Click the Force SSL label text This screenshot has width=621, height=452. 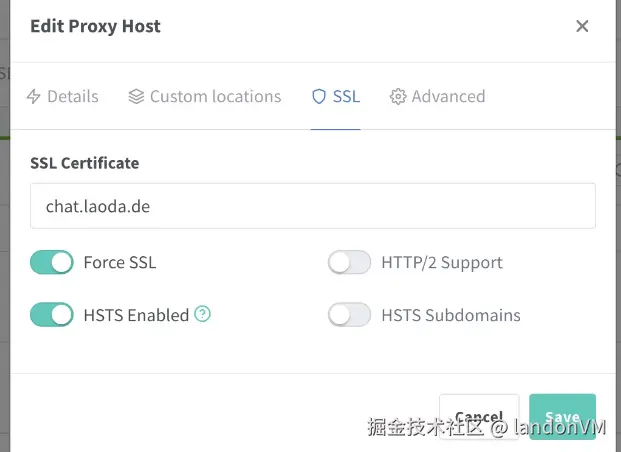tap(120, 263)
